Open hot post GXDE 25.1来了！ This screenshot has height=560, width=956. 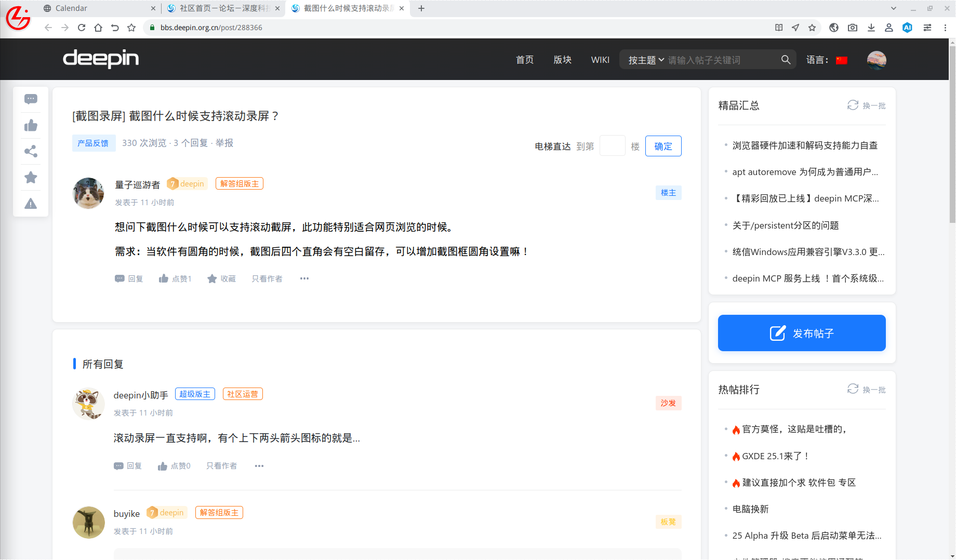pos(775,456)
